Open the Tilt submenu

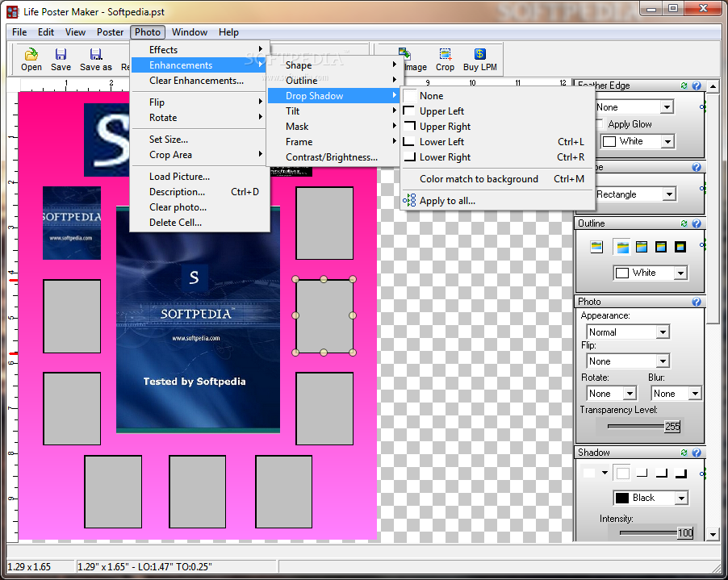[x=333, y=111]
